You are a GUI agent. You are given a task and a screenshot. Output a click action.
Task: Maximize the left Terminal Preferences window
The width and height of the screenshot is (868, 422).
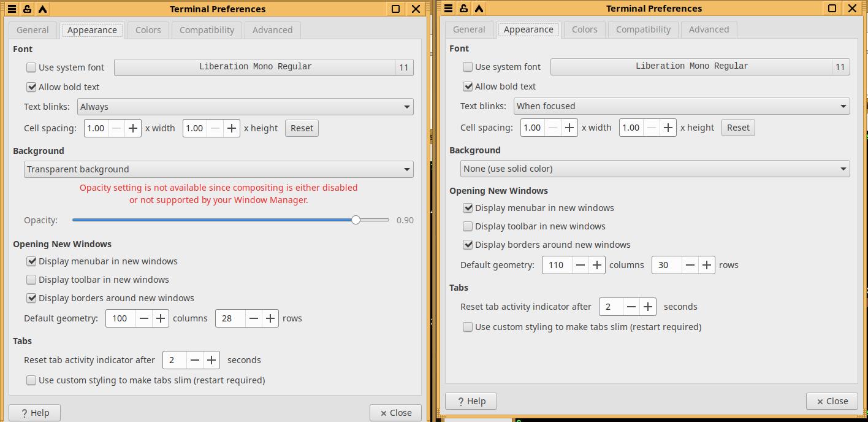point(395,9)
